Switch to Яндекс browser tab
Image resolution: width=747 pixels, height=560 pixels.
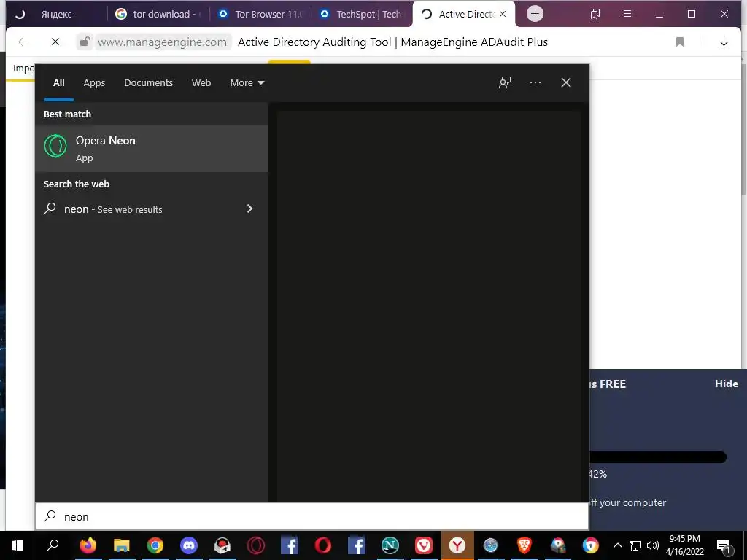point(56,15)
